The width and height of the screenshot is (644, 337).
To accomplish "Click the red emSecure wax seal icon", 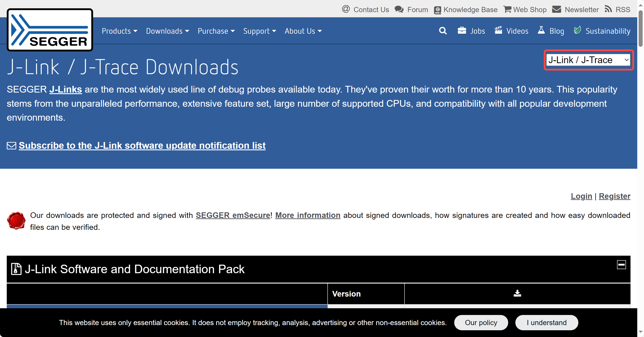I will 16,221.
